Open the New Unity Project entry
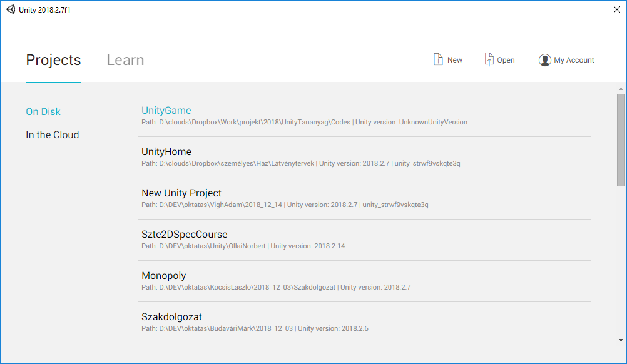The width and height of the screenshot is (627, 364). [181, 193]
